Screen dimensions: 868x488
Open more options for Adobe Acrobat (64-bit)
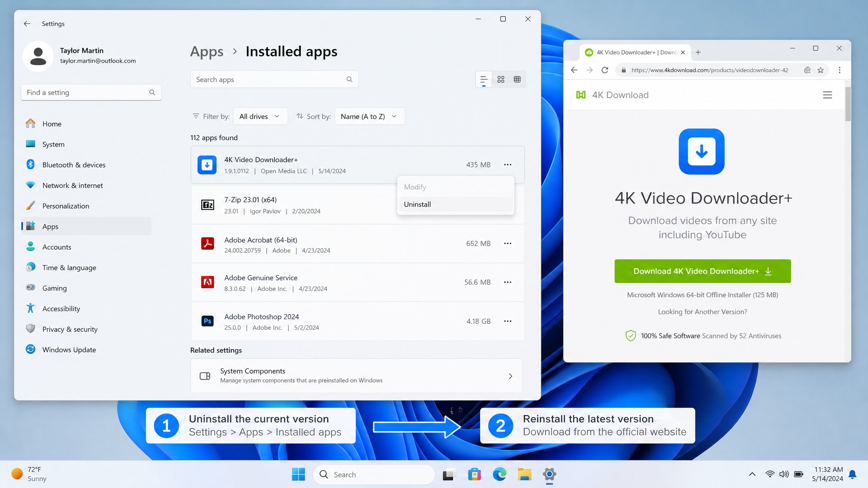click(507, 244)
